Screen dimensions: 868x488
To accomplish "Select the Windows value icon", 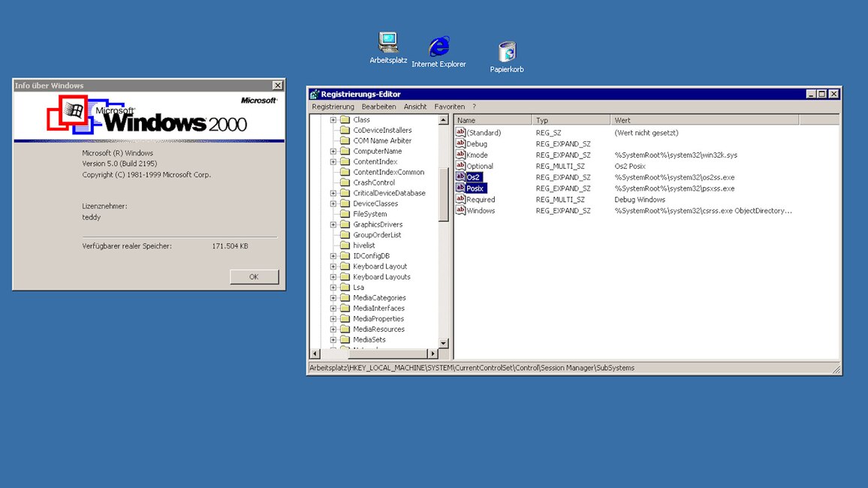I will [460, 210].
